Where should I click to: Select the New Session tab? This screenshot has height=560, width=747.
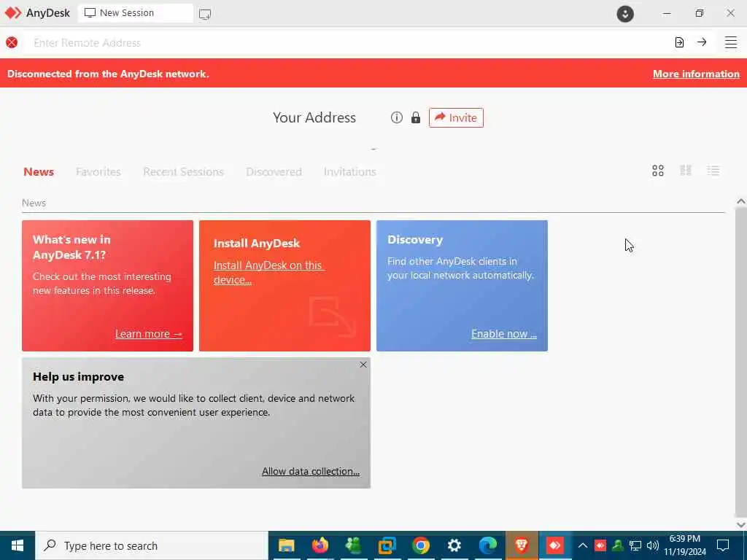[136, 13]
